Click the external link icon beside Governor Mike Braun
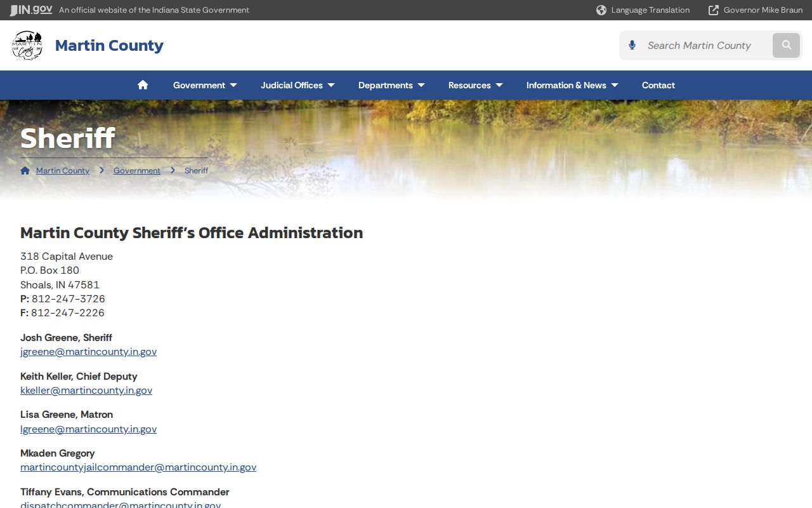 [x=714, y=10]
